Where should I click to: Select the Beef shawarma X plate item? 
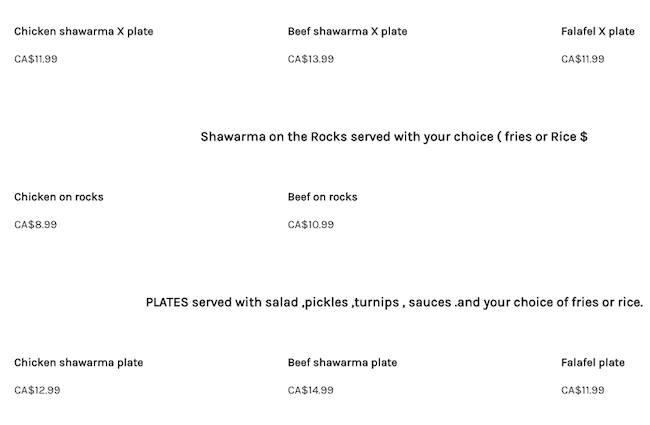click(347, 31)
